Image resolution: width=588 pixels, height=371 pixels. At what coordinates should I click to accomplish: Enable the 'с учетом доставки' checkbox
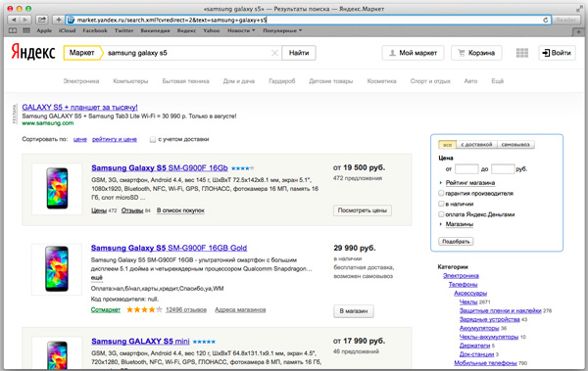pyautogui.click(x=152, y=139)
